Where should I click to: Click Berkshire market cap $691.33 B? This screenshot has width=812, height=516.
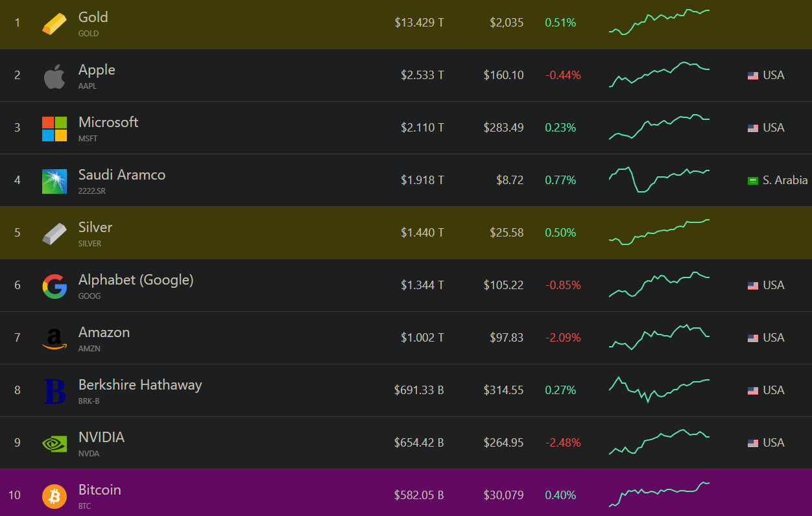tap(419, 390)
